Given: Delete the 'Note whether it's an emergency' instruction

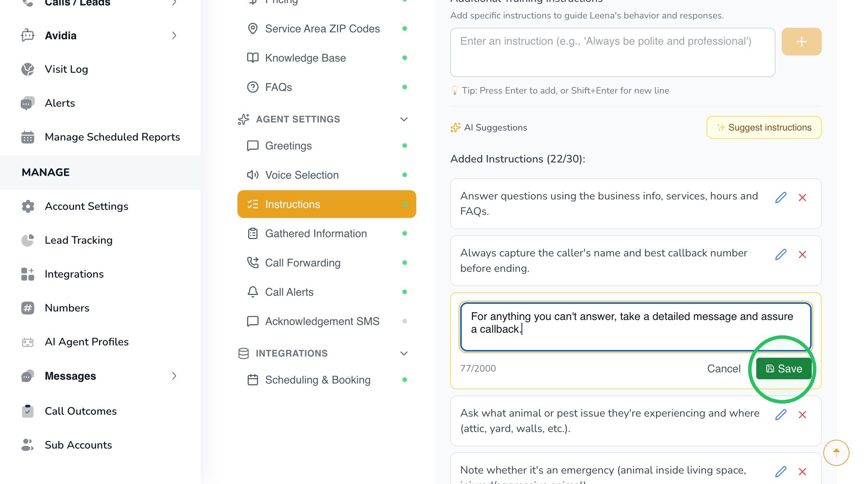Looking at the screenshot, I should [802, 472].
